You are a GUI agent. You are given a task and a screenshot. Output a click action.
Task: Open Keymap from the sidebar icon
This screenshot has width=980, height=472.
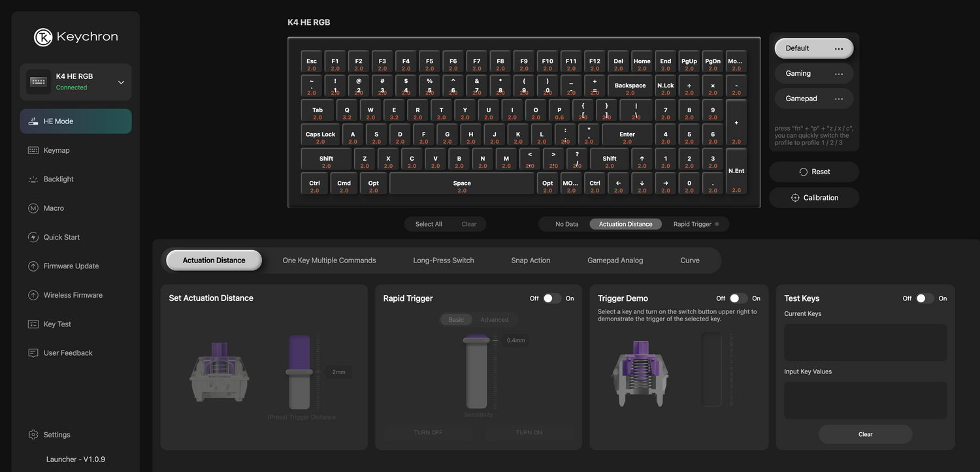coord(33,150)
